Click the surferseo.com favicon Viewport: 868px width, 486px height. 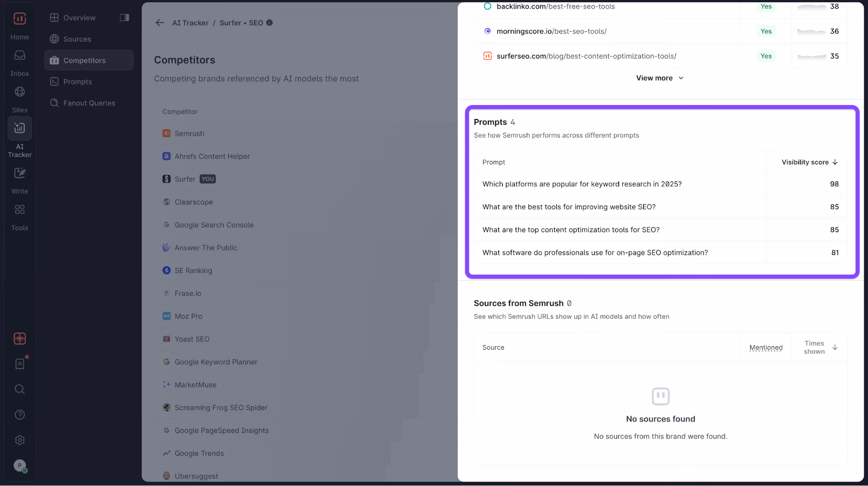coord(488,56)
